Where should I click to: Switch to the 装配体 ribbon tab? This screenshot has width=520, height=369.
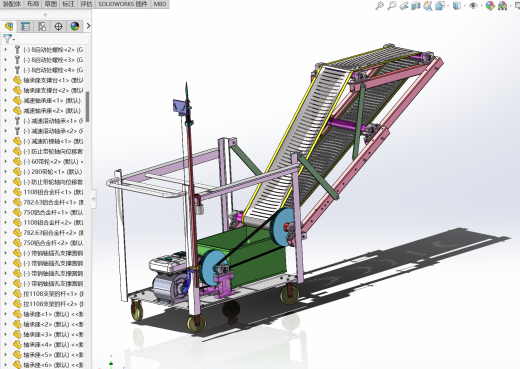point(12,4)
